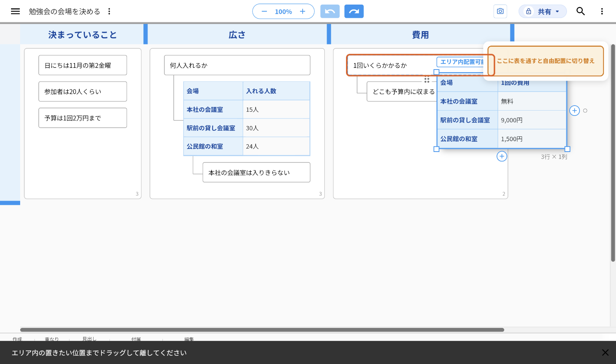Click the table's bottom-right resize handle
The height and width of the screenshot is (364, 616).
click(x=567, y=149)
